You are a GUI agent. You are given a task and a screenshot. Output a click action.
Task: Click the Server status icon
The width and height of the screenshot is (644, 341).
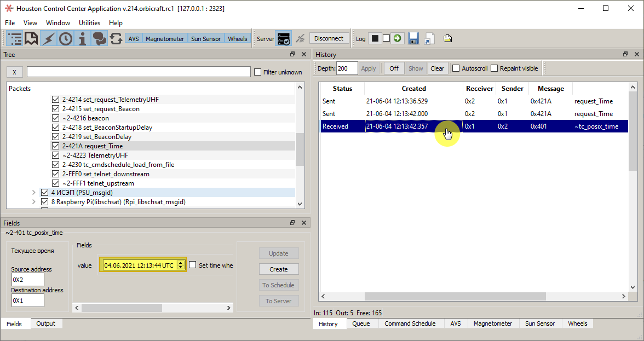click(283, 38)
